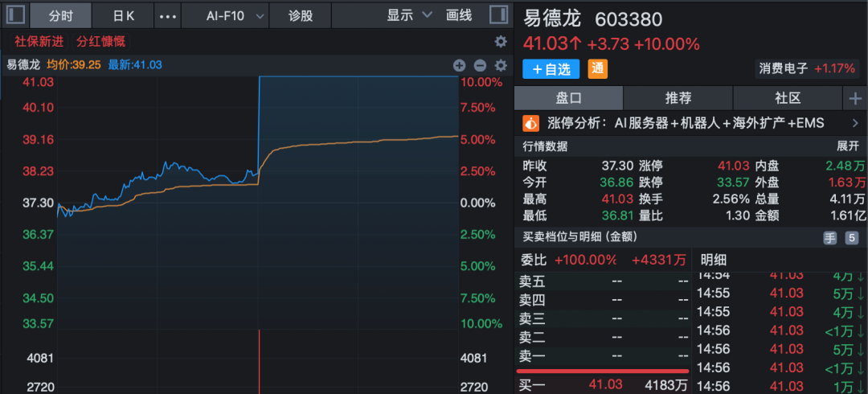Click the 易德龙 stock name title
Screen dimensions: 868x394
[x=552, y=19]
